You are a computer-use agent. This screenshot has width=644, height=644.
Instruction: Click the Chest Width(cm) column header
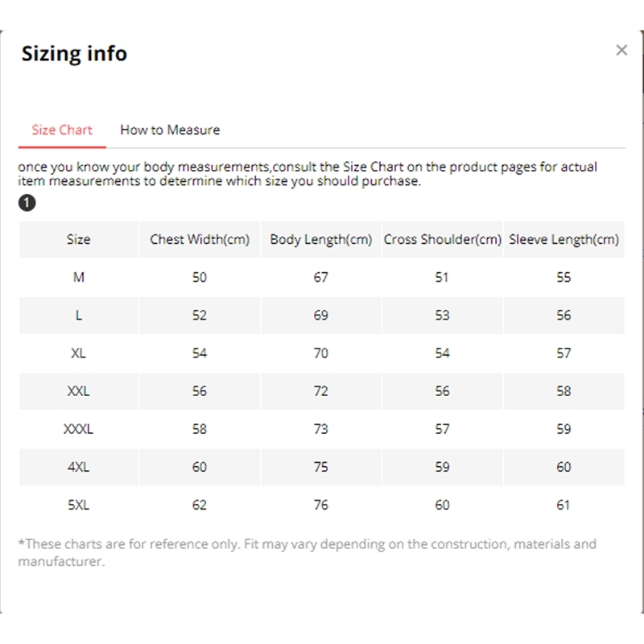pos(200,239)
